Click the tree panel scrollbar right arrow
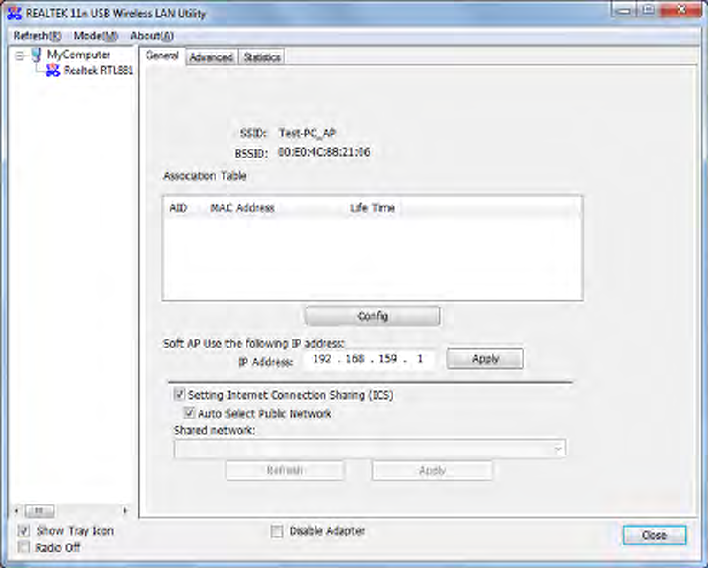The image size is (708, 568). coord(125,511)
